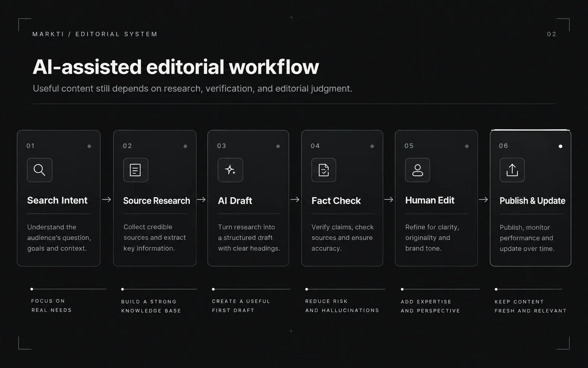Viewport: 588px width, 368px height.
Task: Click the 'ADD EXPERTISE AND PERSPECTIVE' caption
Action: (x=430, y=306)
